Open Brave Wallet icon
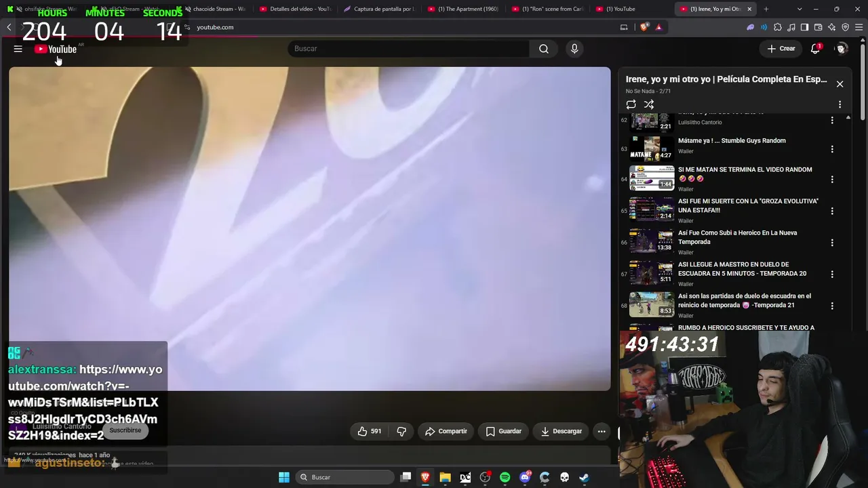The height and width of the screenshot is (488, 868). pyautogui.click(x=818, y=27)
